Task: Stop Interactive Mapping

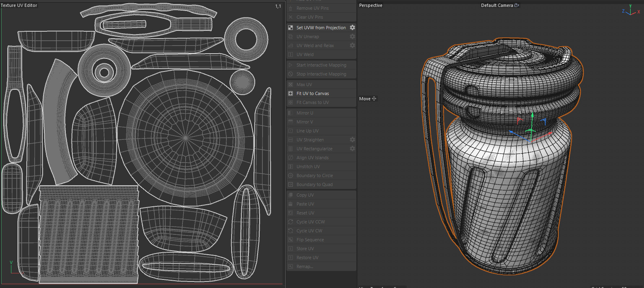Action: point(321,74)
